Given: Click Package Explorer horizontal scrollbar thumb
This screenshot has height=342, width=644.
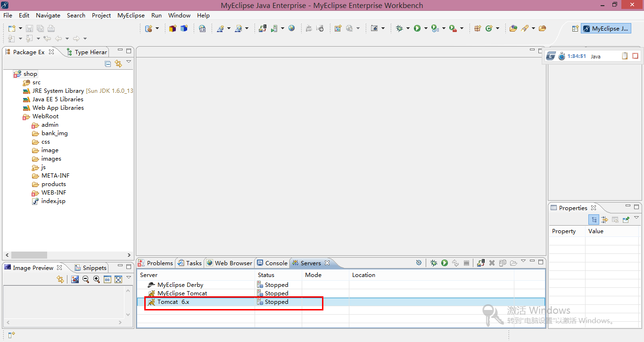Looking at the screenshot, I should click(x=29, y=255).
